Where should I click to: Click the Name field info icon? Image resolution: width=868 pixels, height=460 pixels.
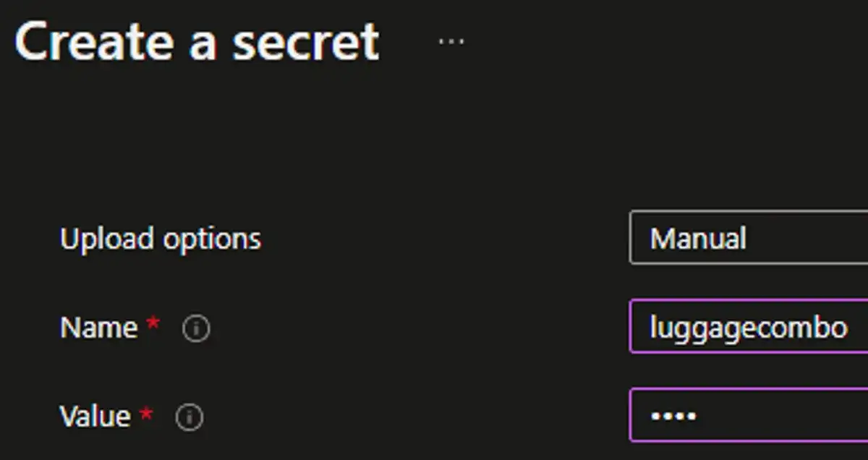(x=195, y=328)
